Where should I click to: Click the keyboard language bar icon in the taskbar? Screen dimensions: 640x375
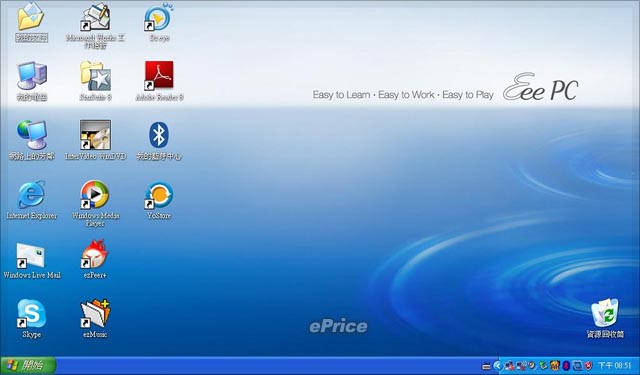click(486, 366)
